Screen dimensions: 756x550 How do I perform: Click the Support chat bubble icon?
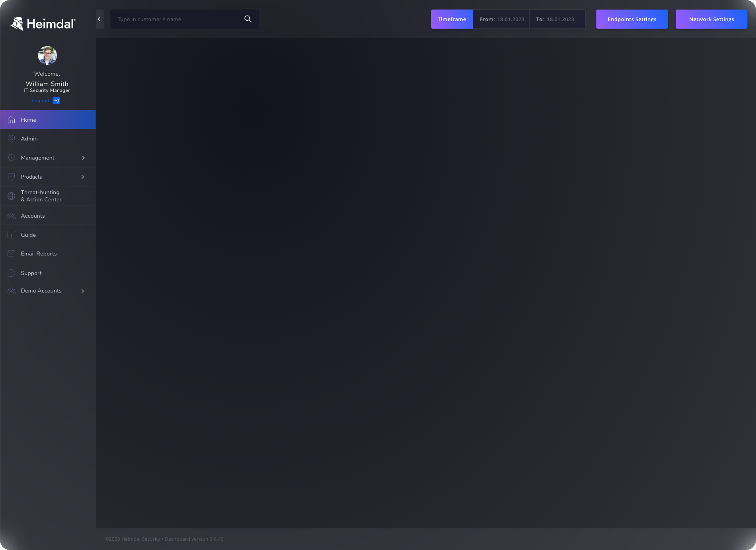(11, 273)
